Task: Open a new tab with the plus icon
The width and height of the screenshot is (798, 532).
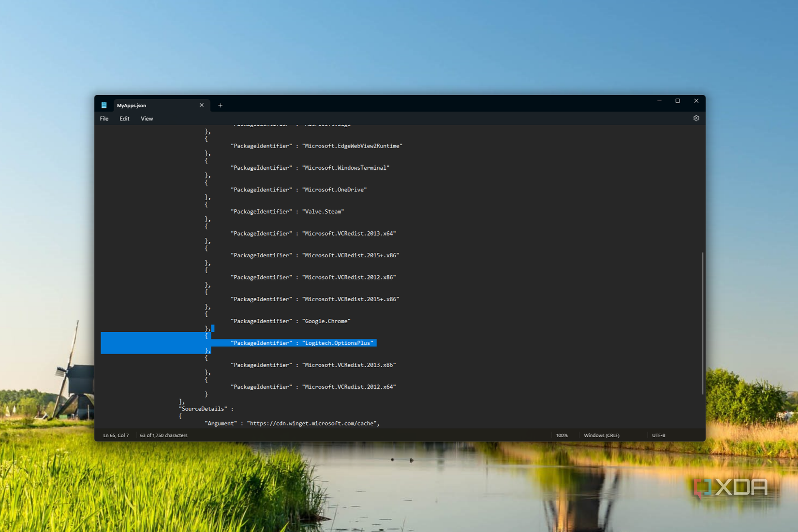Action: [x=220, y=105]
